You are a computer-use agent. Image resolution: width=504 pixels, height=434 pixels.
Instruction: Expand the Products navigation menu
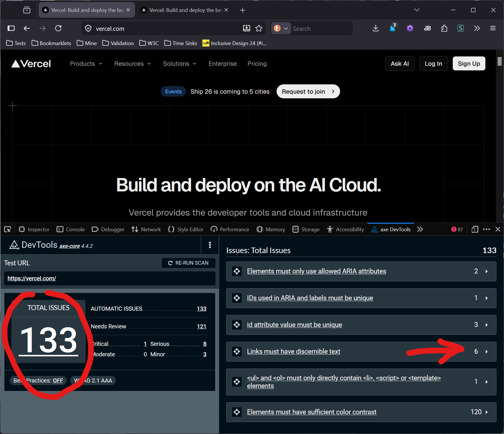tap(86, 64)
